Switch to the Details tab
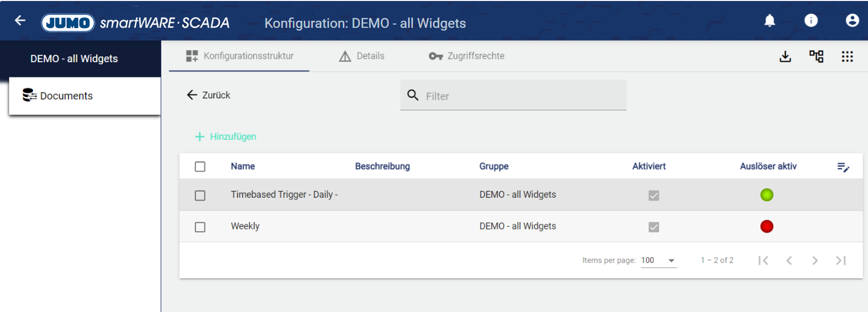 [362, 56]
